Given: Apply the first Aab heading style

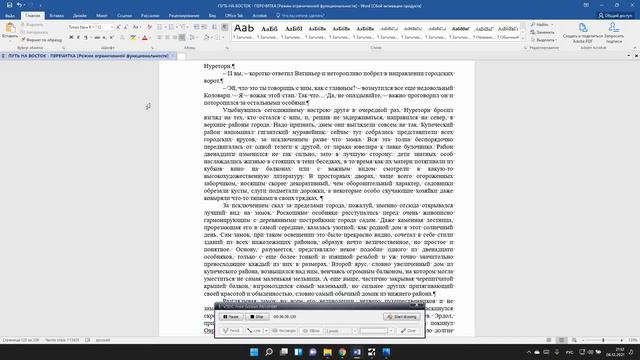Looking at the screenshot, I should (x=244, y=31).
